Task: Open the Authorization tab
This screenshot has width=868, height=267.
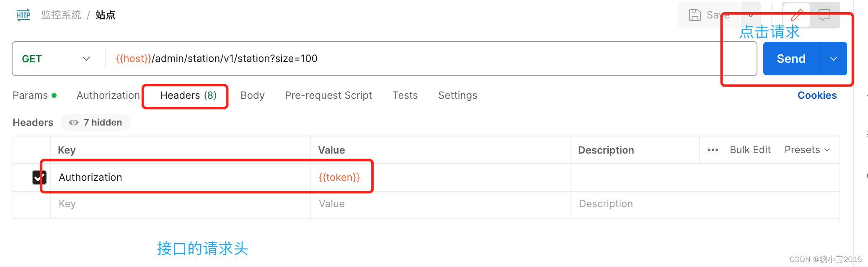Action: (x=108, y=95)
